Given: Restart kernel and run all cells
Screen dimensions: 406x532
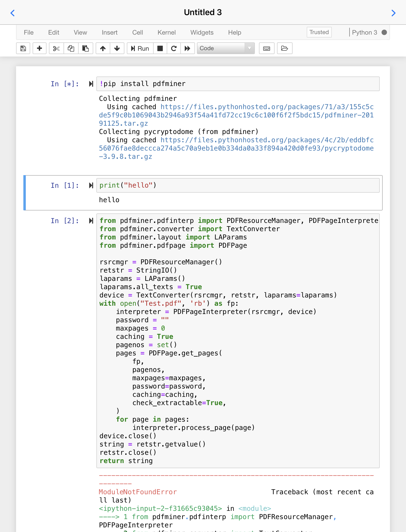Looking at the screenshot, I should [x=188, y=48].
